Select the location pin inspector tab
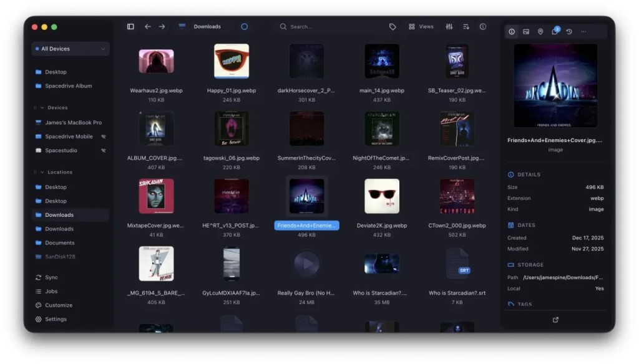 (x=540, y=31)
